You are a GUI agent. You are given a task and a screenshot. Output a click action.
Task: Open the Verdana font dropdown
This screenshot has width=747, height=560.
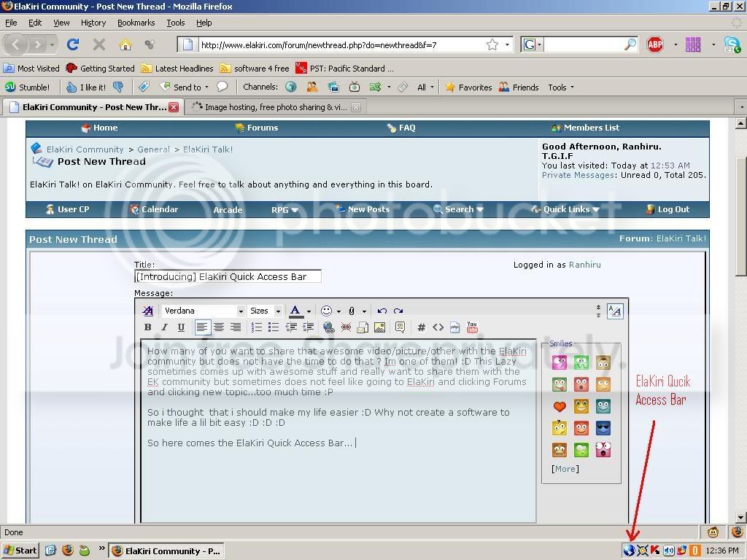[x=203, y=311]
